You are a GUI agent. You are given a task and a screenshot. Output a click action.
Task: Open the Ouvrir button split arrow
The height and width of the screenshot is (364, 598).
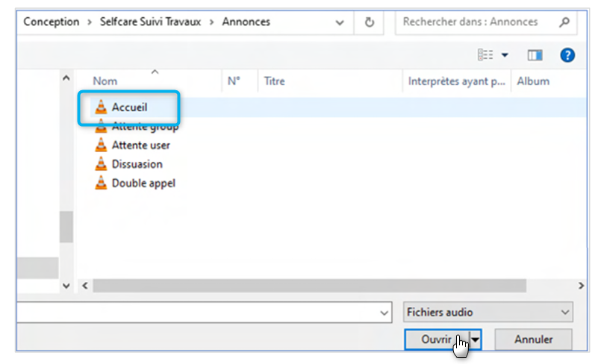point(476,339)
